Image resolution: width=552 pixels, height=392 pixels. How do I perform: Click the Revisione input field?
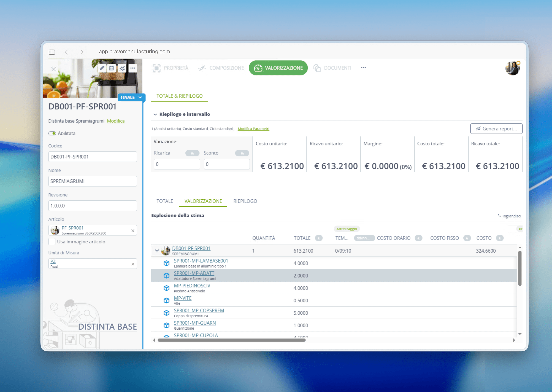(x=93, y=206)
